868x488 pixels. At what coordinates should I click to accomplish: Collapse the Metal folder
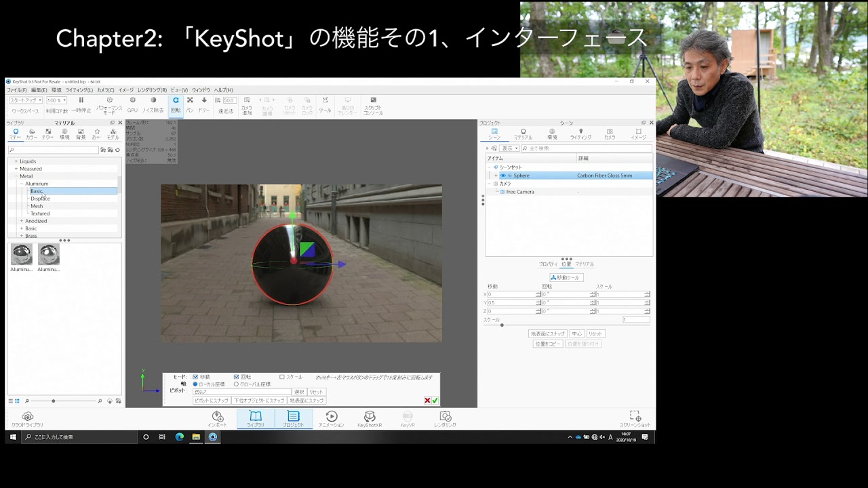(16, 176)
